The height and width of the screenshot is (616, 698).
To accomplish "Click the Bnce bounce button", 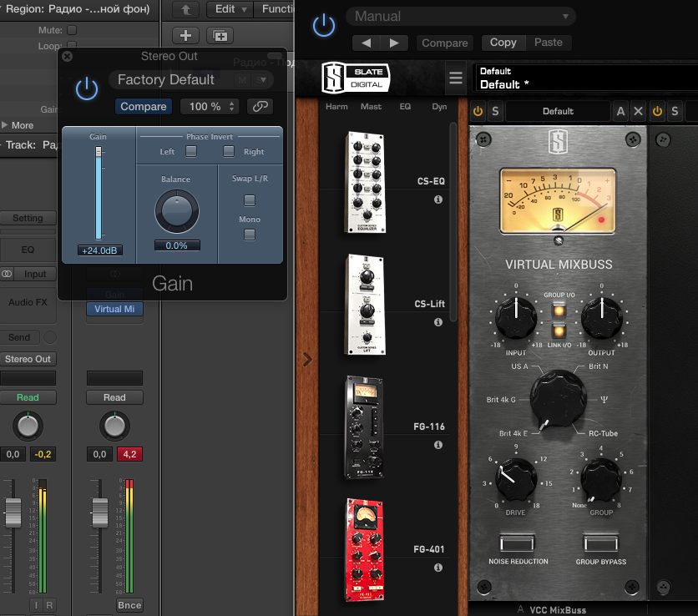I will pos(129,605).
